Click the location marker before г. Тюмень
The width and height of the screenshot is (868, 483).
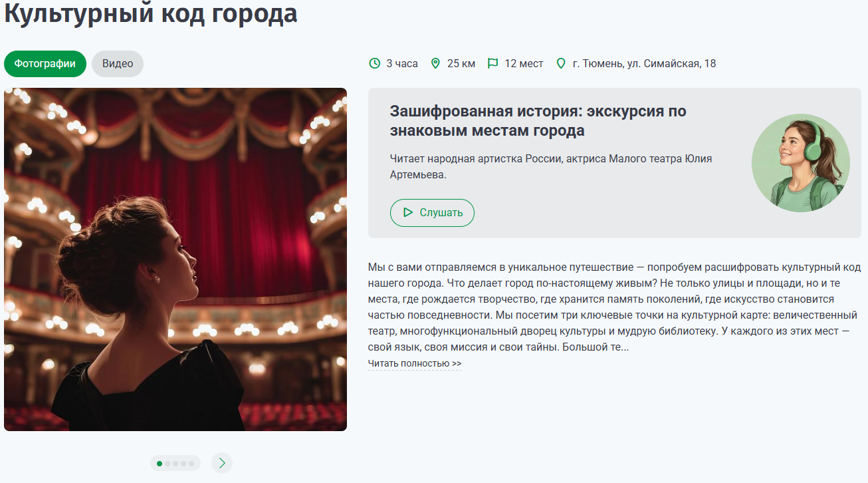pyautogui.click(x=561, y=64)
